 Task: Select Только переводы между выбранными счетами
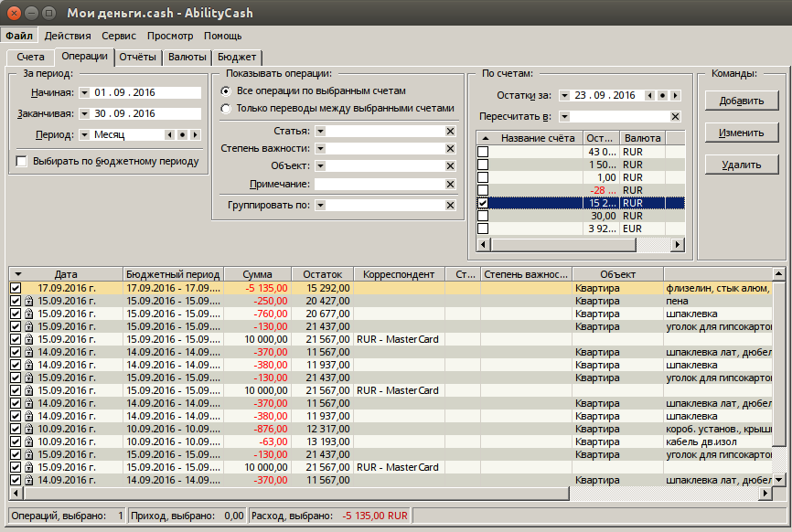coord(226,108)
